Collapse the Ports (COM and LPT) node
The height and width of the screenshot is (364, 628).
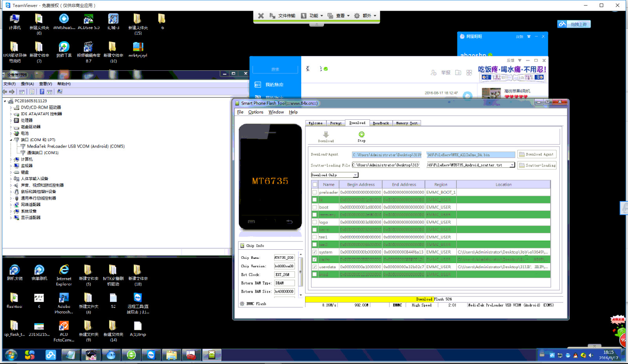tap(11, 140)
